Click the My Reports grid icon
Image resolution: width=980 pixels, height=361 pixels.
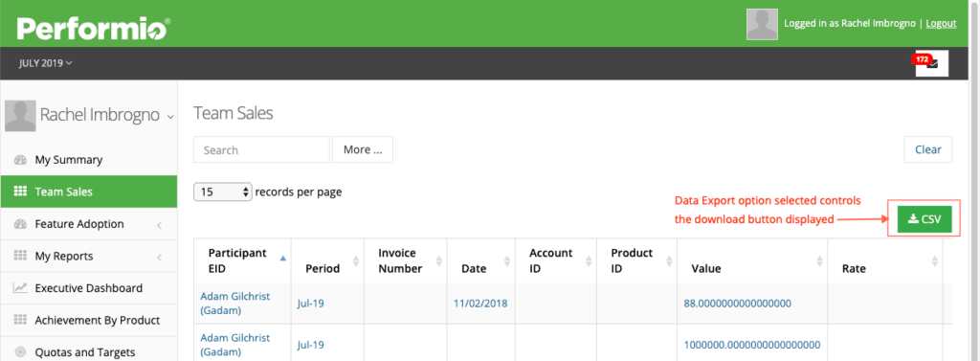click(20, 256)
